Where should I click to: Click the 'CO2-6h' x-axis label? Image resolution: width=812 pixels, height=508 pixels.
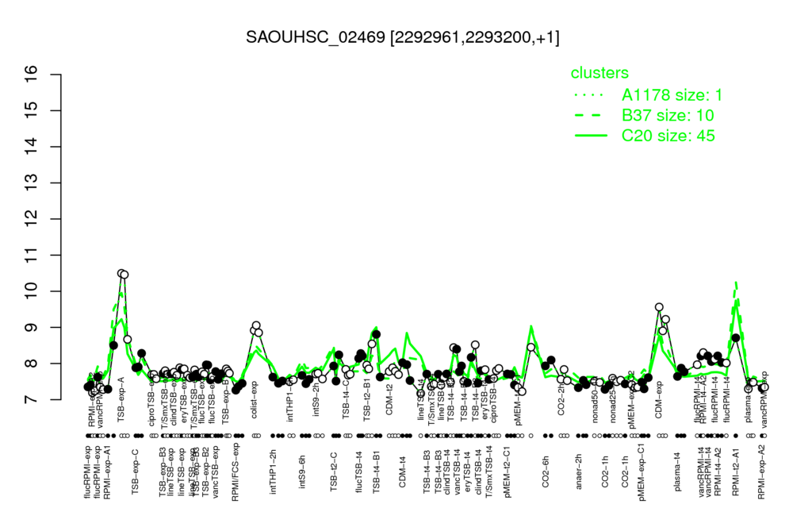click(x=546, y=471)
